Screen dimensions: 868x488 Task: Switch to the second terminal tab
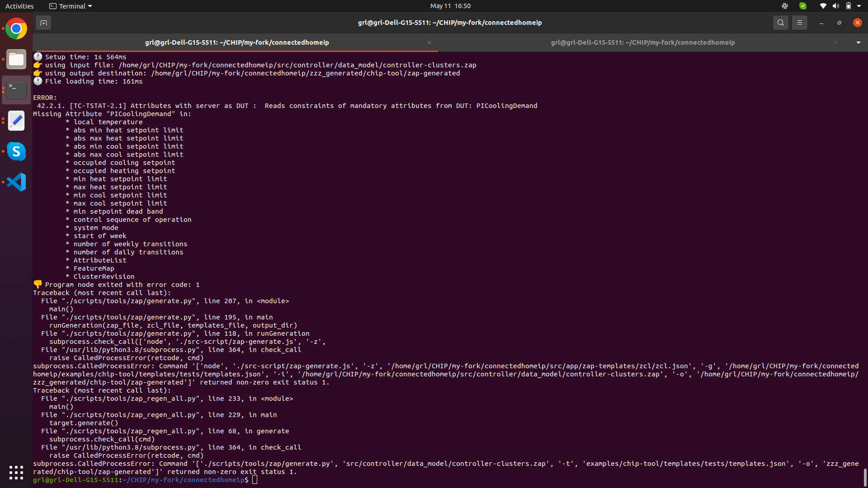[643, 42]
